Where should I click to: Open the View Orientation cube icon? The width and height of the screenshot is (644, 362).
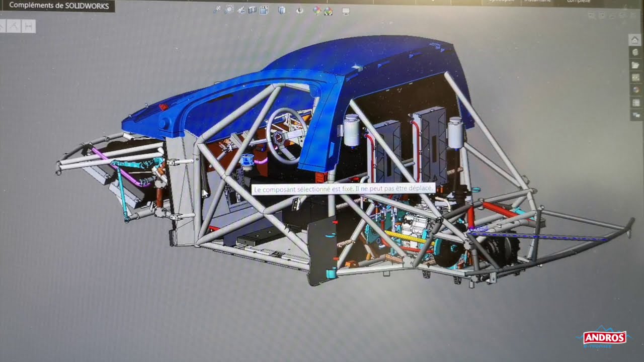click(264, 10)
